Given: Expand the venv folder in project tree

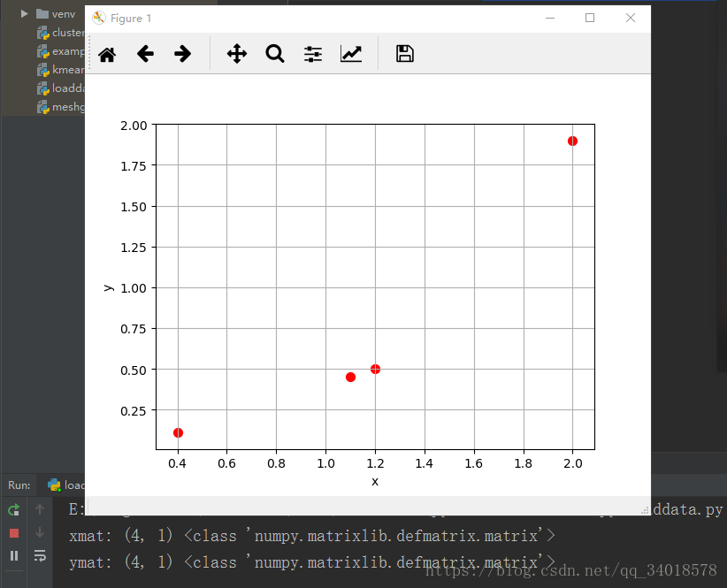Looking at the screenshot, I should pyautogui.click(x=24, y=14).
